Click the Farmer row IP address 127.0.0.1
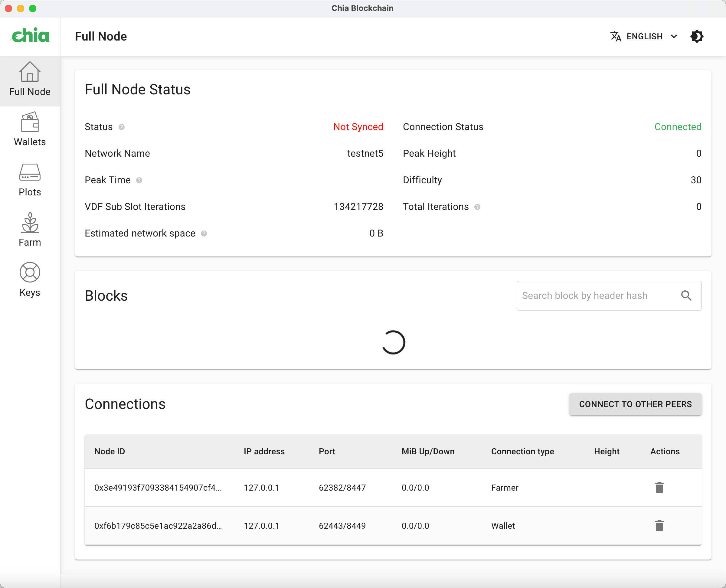Screen dimensions: 726x588 tap(262, 488)
